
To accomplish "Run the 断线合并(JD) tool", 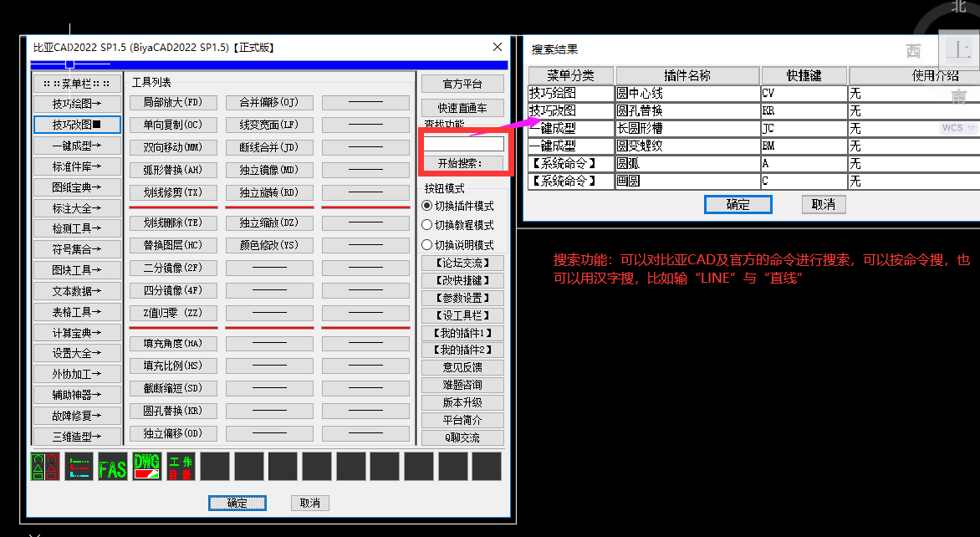I will coord(269,147).
